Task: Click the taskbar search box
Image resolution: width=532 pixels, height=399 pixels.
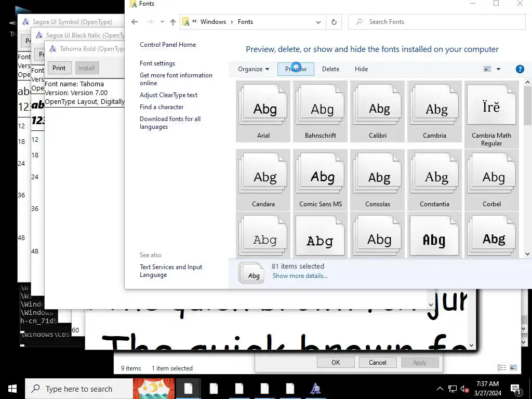Action: tap(79, 389)
